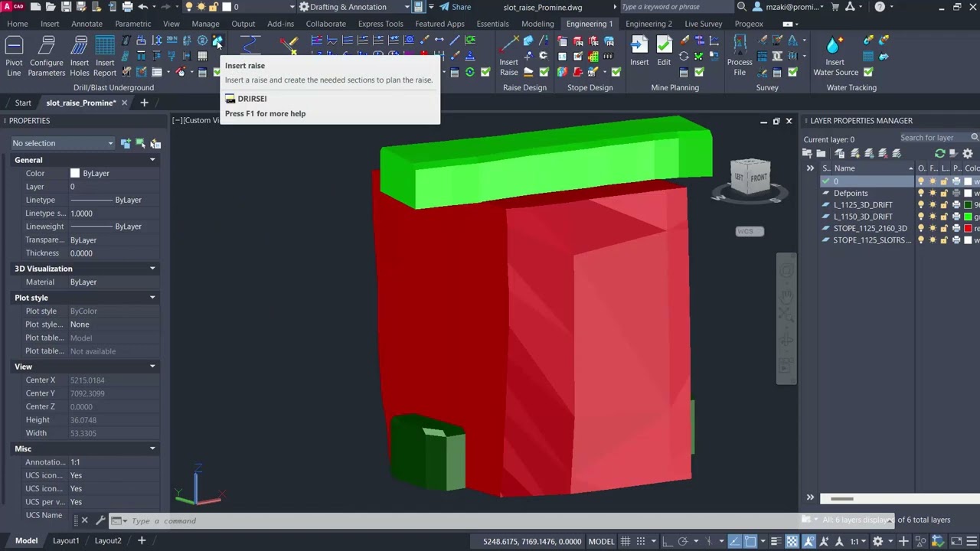Toggle On bulb for layer STOPE_1125_2160_3D
This screenshot has height=551, width=980.
[x=921, y=228]
